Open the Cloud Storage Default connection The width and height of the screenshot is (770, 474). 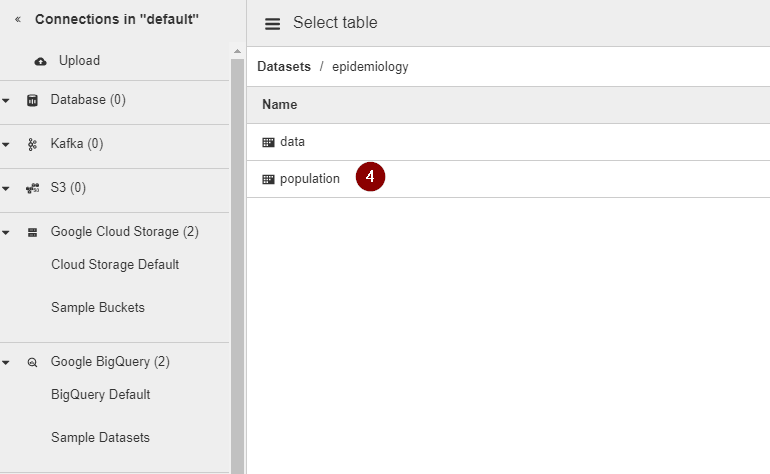[115, 265]
